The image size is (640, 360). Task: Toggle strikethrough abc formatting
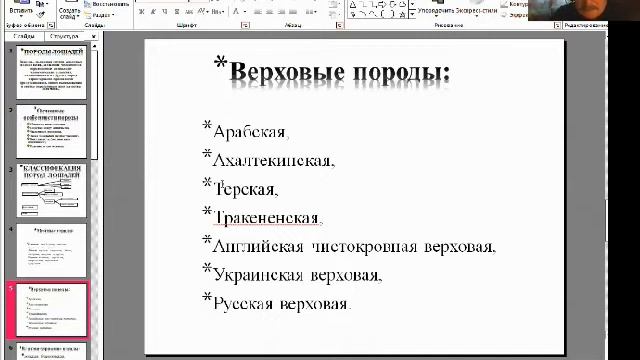click(189, 12)
